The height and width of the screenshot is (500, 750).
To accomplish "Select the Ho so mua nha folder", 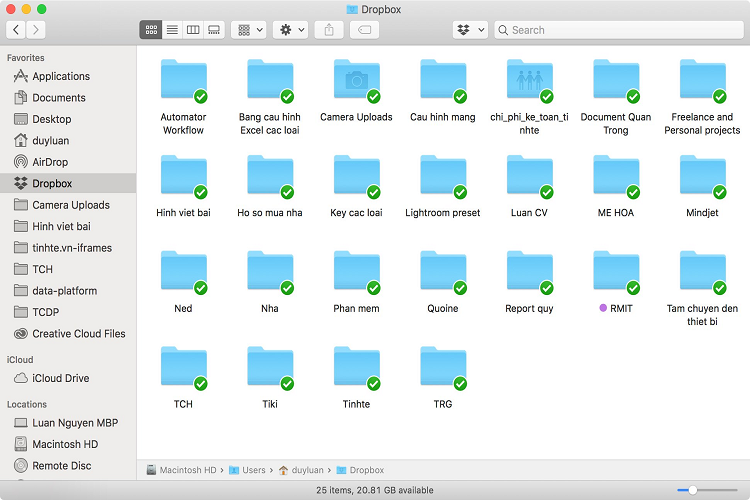I will pos(270,176).
